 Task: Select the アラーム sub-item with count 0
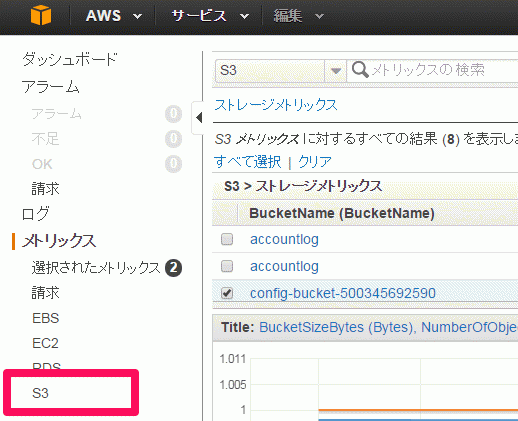[56, 114]
